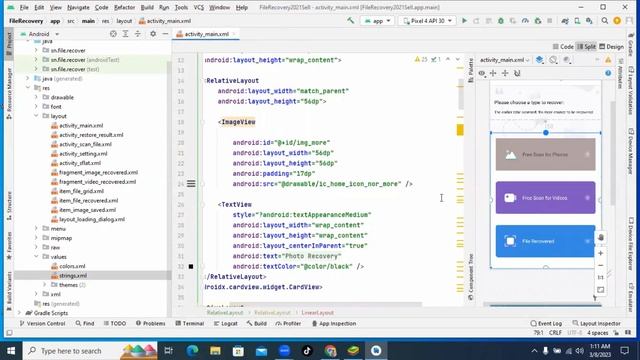Image resolution: width=640 pixels, height=360 pixels.
Task: Click Expand All in Project panel
Action: point(125,34)
